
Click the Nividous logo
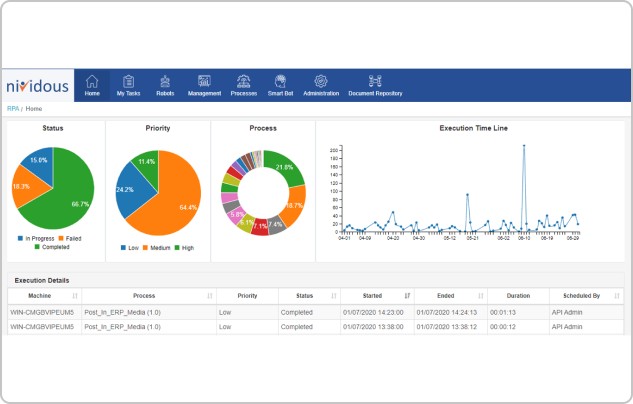click(38, 86)
